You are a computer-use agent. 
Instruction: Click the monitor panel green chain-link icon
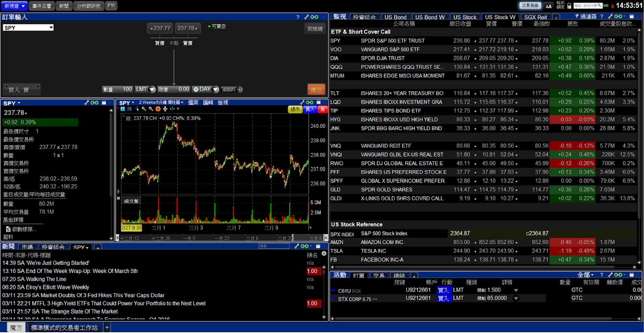coord(618,16)
